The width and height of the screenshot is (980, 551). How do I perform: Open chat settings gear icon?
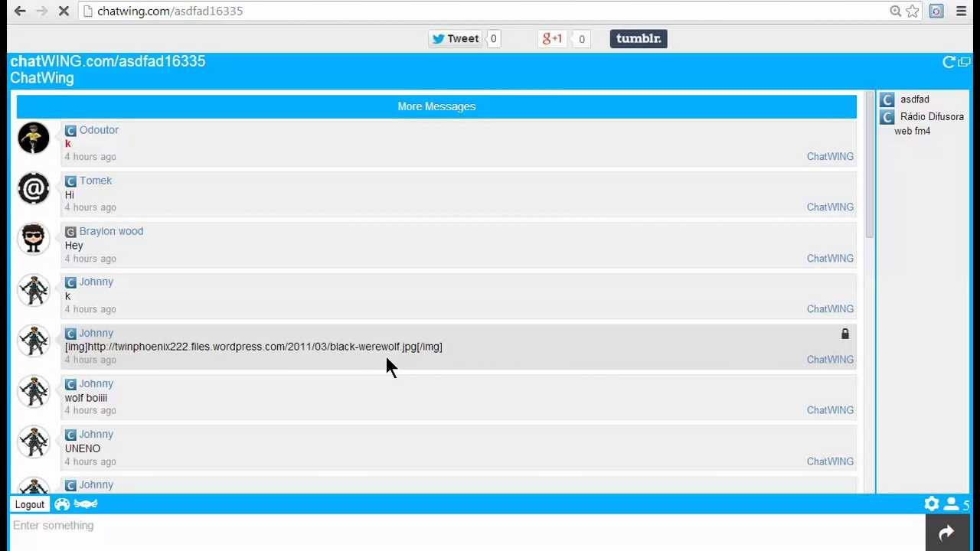coord(932,504)
